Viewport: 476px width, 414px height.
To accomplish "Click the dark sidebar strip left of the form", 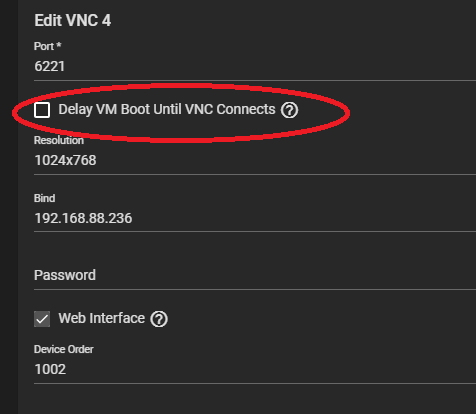I will point(9,207).
